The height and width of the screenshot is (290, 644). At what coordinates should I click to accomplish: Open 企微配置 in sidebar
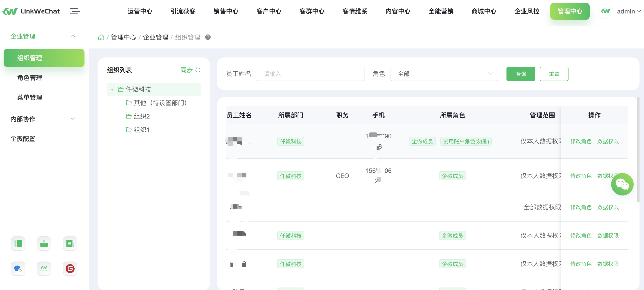tap(23, 139)
